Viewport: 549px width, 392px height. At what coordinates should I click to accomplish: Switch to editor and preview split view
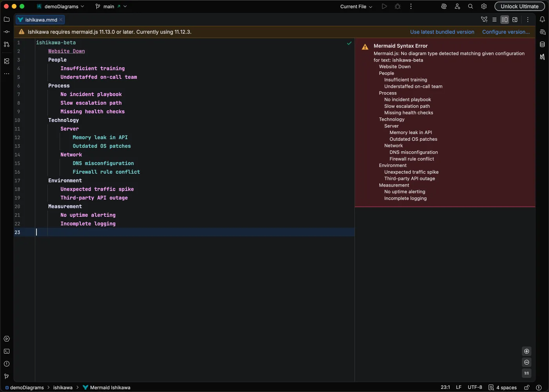pos(505,20)
